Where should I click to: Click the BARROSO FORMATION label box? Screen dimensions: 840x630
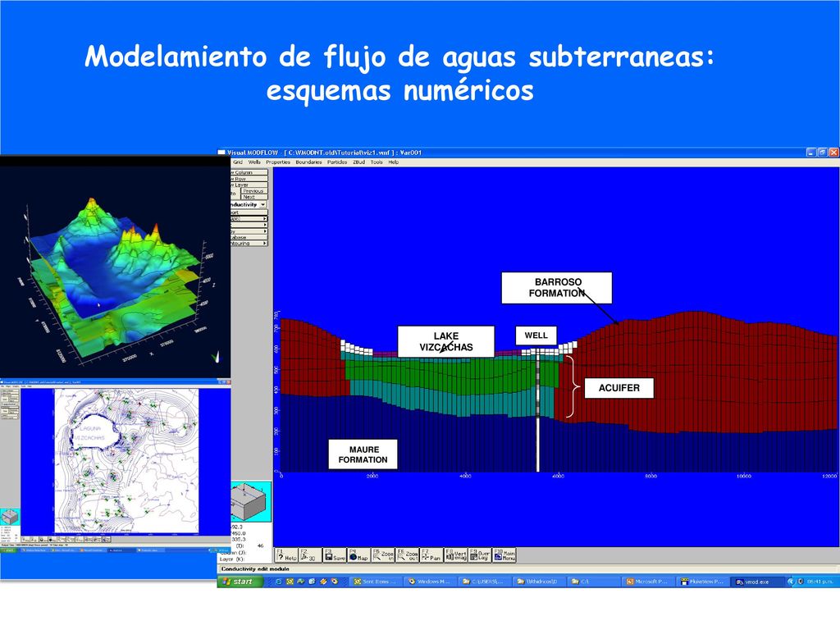pyautogui.click(x=557, y=288)
